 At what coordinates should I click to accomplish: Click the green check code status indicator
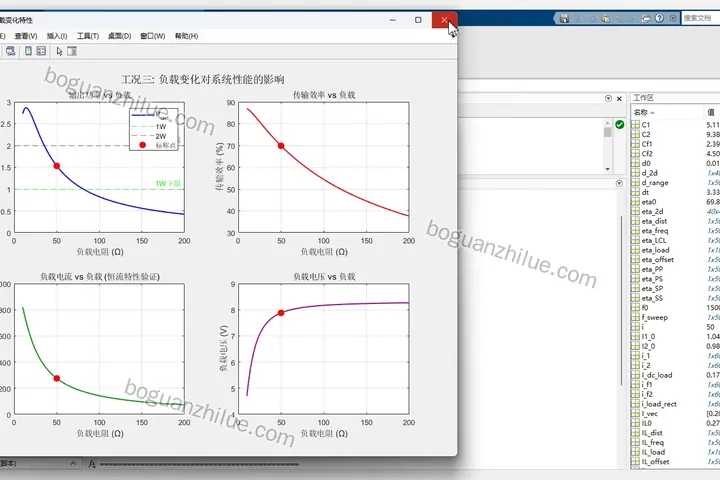tap(619, 124)
